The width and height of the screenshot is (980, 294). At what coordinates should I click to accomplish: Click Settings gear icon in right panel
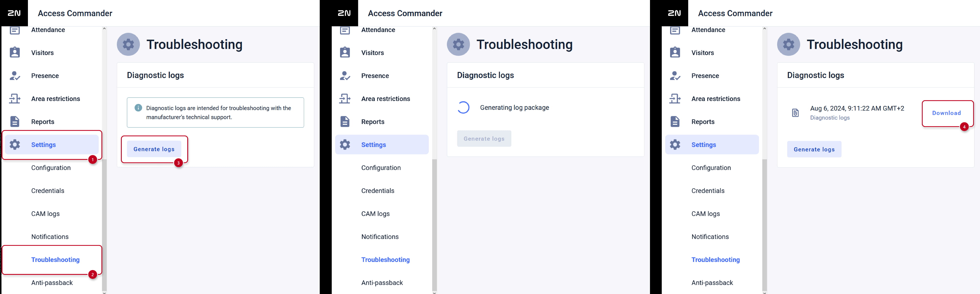(x=675, y=145)
